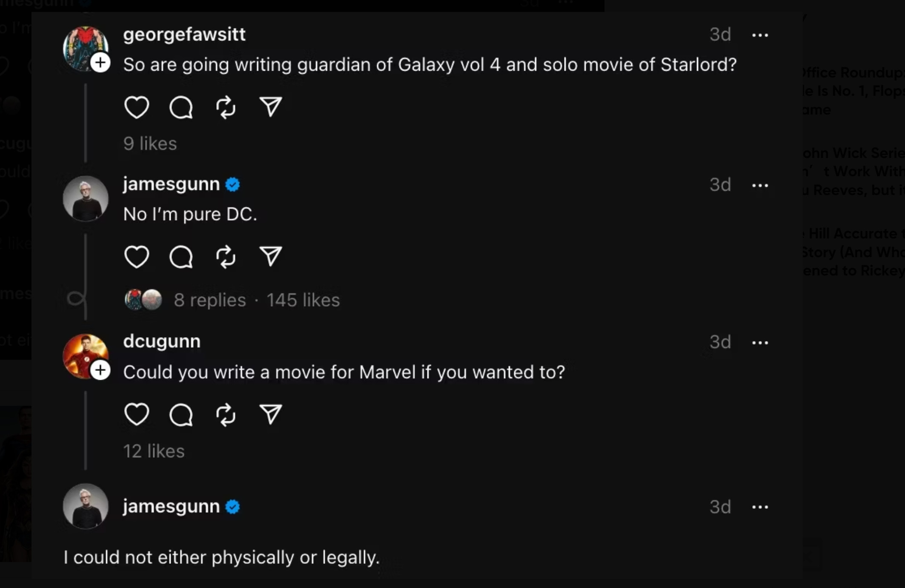Image resolution: width=905 pixels, height=588 pixels.
Task: Open three-dot menu on "pure DC" reply
Action: 760,186
